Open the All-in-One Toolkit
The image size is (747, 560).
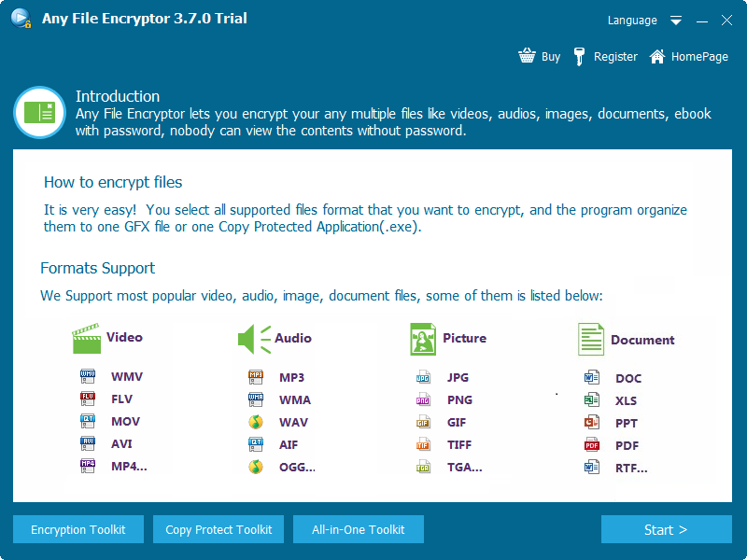point(359,529)
